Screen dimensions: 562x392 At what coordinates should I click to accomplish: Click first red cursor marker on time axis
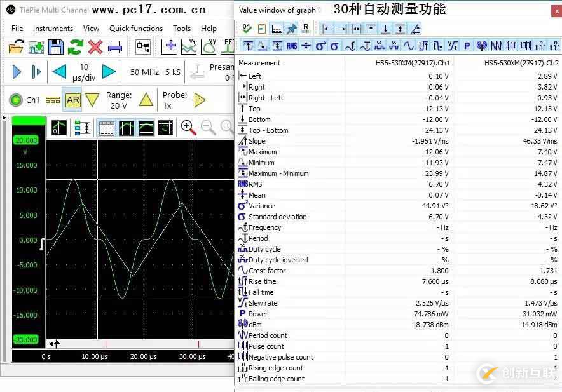[106, 344]
